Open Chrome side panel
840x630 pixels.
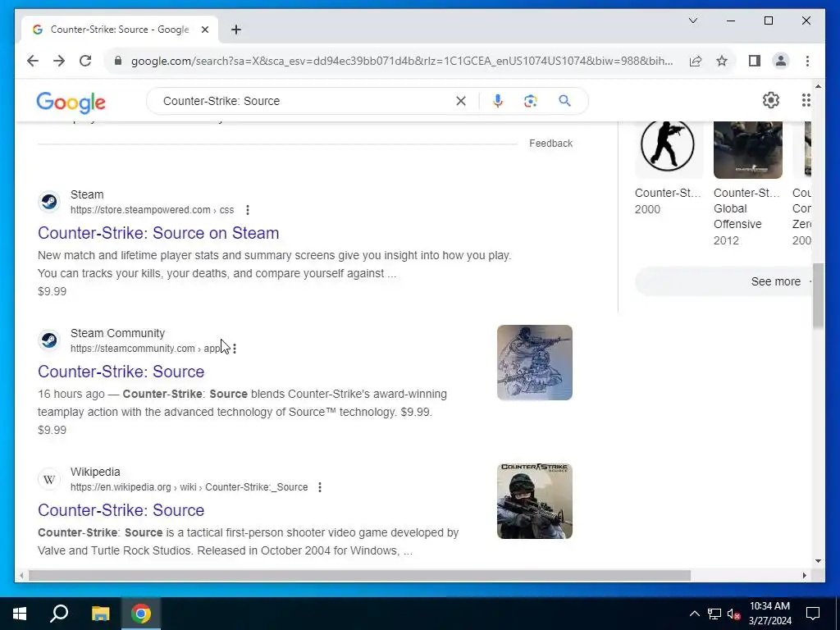[755, 61]
